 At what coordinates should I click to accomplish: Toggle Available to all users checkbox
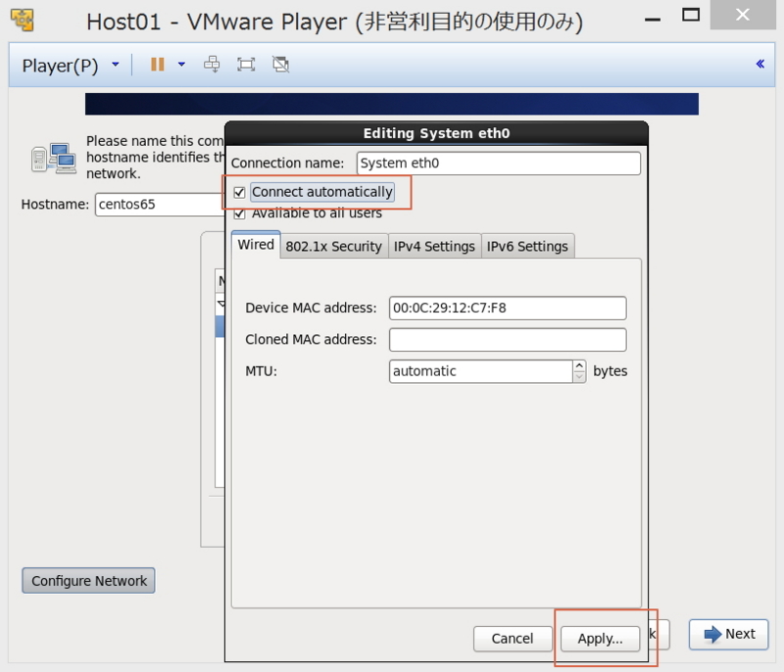(239, 215)
